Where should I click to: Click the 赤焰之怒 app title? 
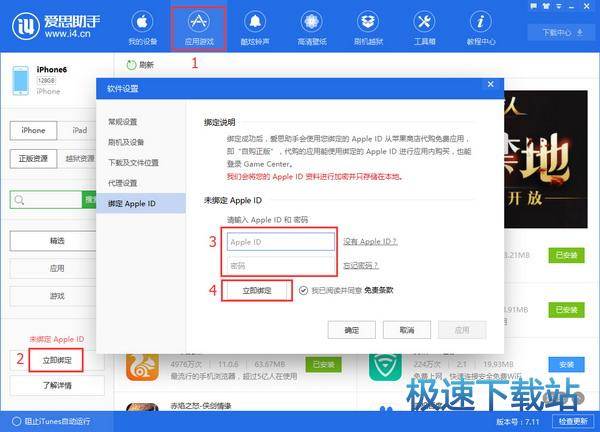point(201,406)
